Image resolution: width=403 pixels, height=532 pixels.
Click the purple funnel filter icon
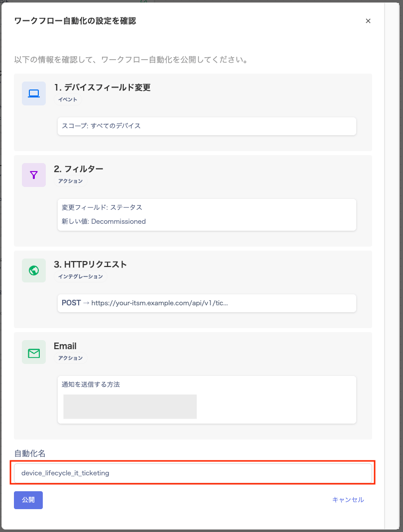(x=34, y=175)
